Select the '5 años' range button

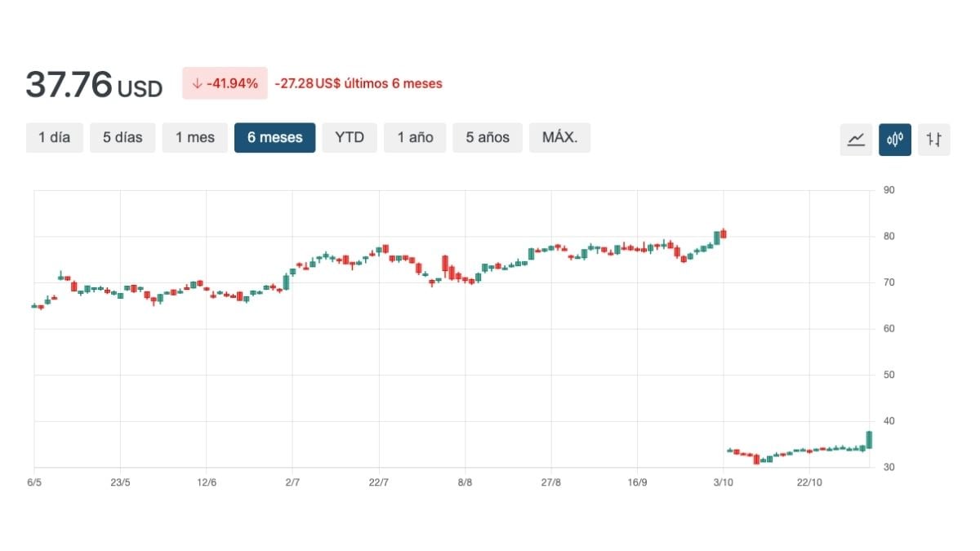coord(487,137)
